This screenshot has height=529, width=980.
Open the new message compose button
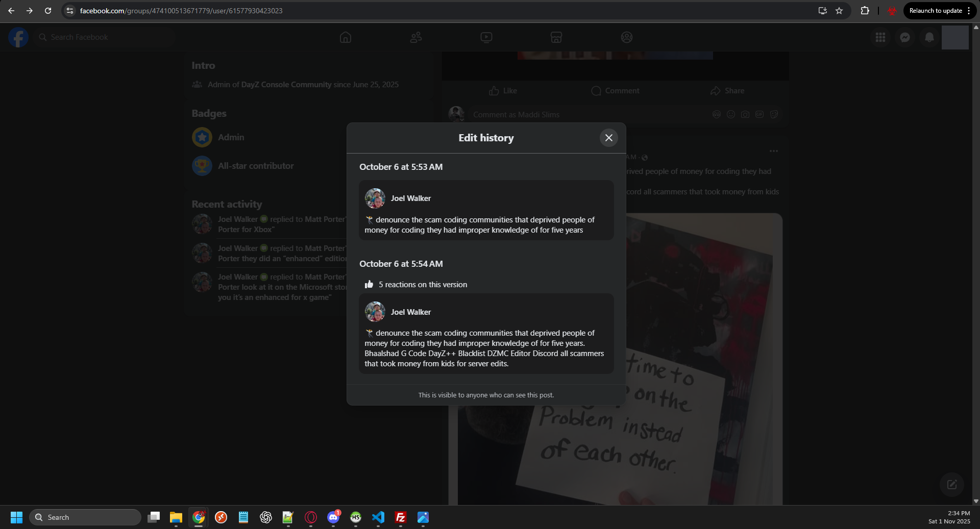(x=952, y=485)
